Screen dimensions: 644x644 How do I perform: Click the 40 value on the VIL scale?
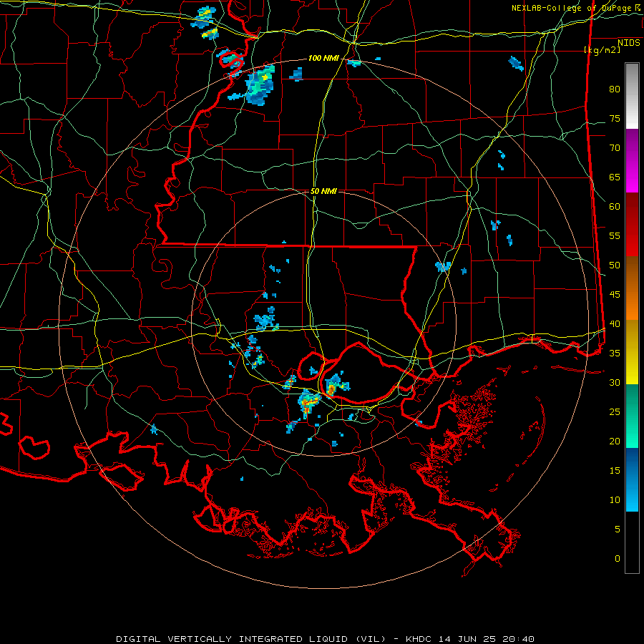click(x=615, y=323)
